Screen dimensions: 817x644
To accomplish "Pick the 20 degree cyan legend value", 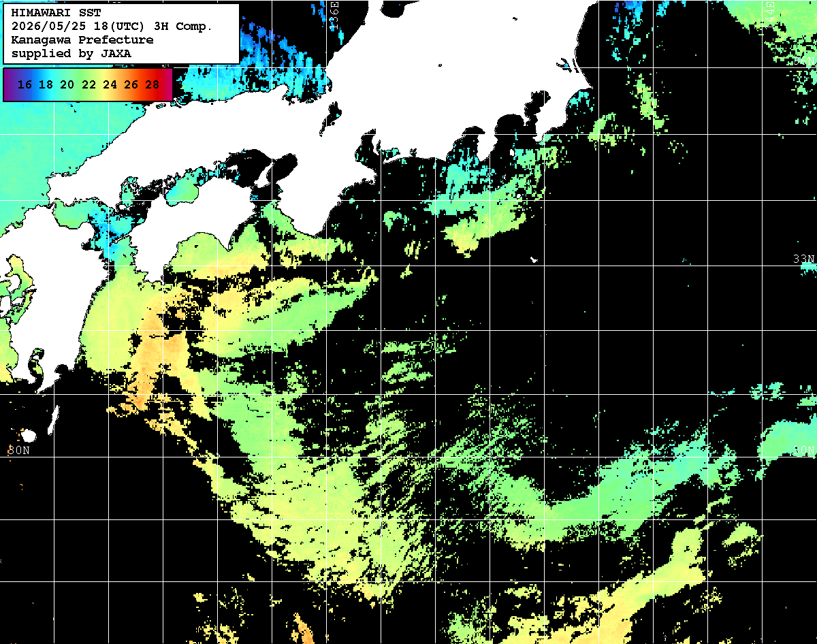I will (67, 85).
